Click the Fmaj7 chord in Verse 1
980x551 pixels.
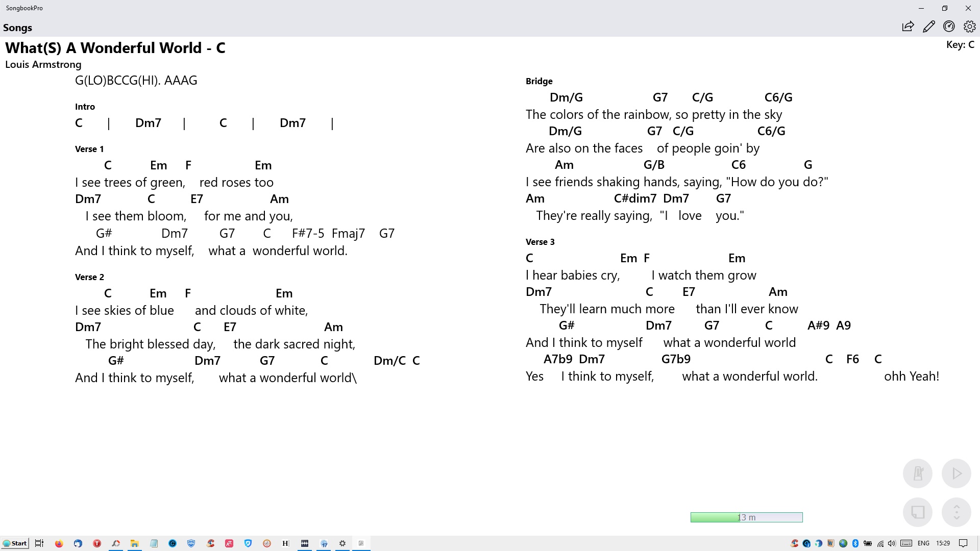[348, 234]
